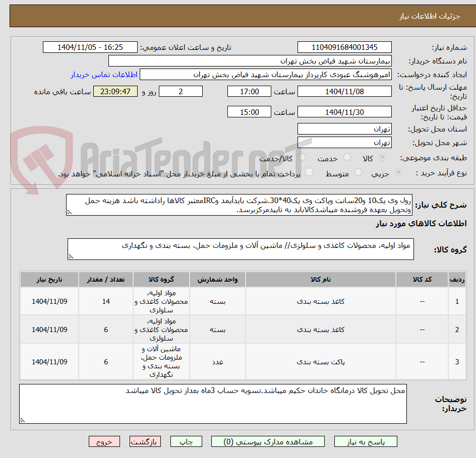Click کاغذ بسته بندی in row 2

[x=321, y=330]
